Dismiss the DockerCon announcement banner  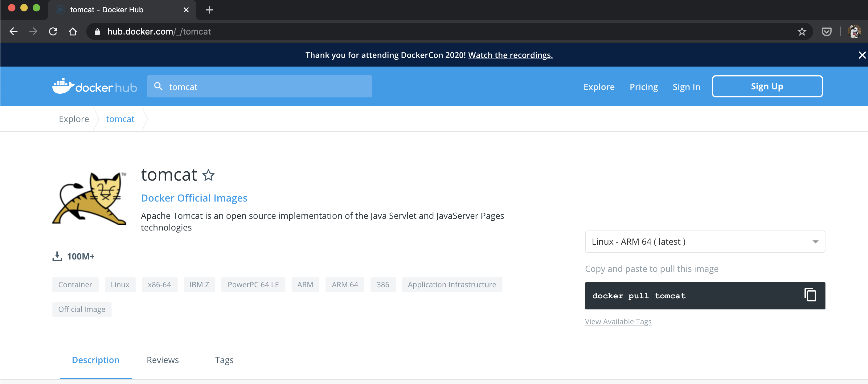[x=862, y=55]
